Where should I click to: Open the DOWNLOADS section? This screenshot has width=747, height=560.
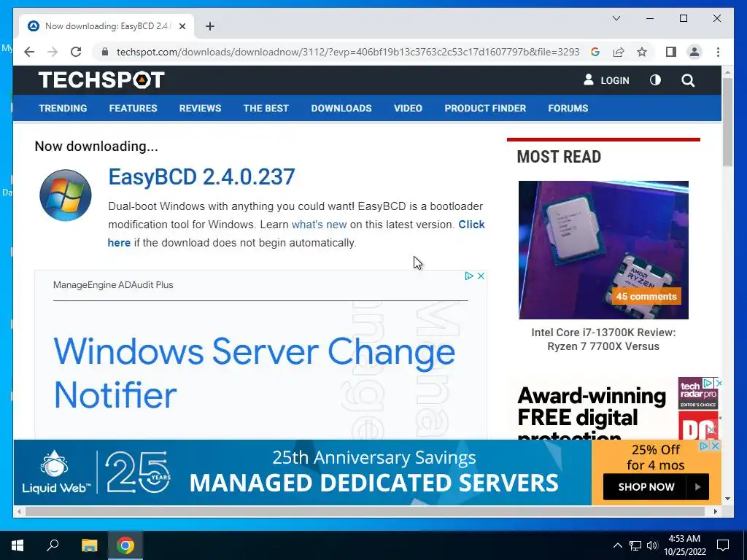point(341,108)
